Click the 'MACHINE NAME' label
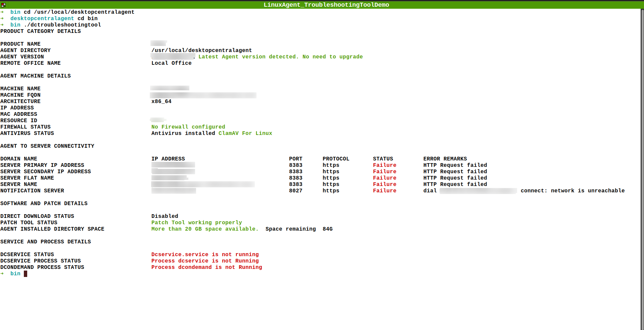644x330 pixels. [x=20, y=89]
